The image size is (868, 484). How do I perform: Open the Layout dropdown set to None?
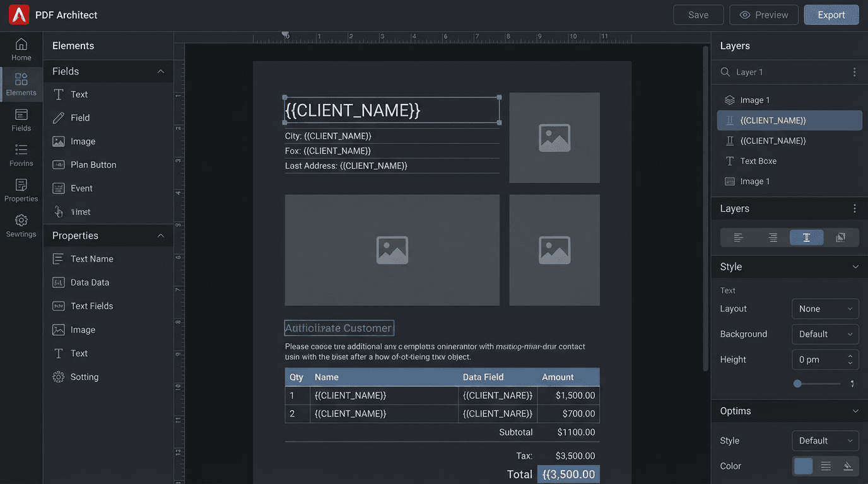[825, 308]
